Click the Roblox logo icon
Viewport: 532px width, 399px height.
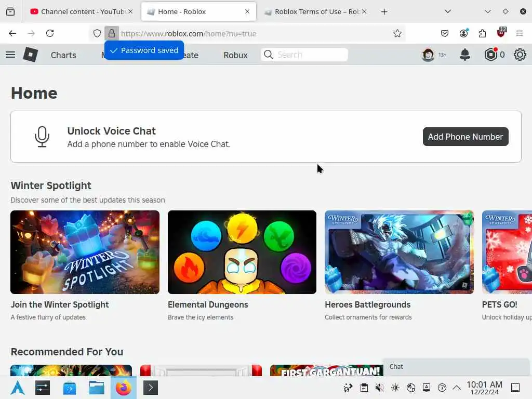pyautogui.click(x=30, y=55)
